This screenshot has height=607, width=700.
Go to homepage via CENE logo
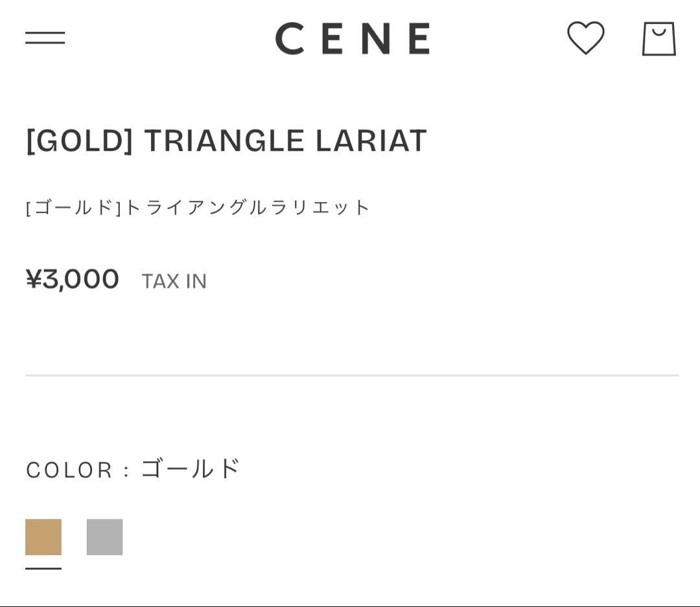(353, 38)
